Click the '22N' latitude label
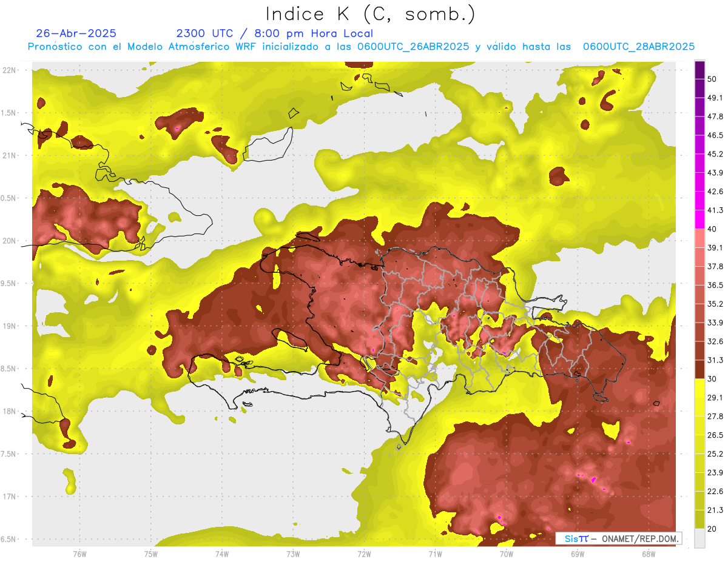The image size is (728, 562). click(9, 70)
